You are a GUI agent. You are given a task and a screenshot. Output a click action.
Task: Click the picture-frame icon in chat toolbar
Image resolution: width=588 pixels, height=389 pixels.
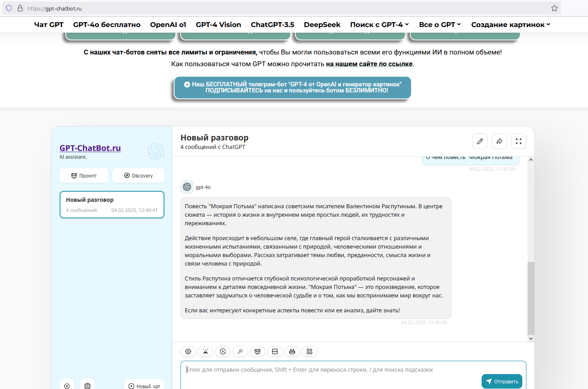point(275,351)
